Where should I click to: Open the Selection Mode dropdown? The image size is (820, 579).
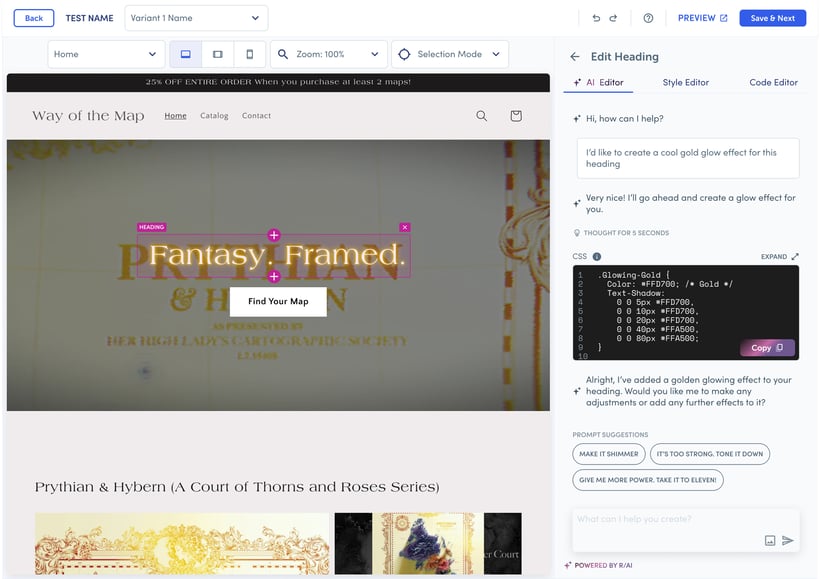(x=450, y=54)
